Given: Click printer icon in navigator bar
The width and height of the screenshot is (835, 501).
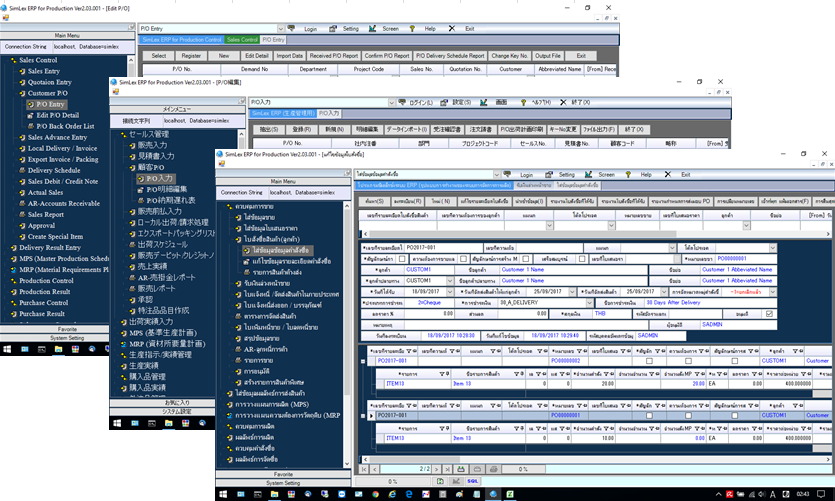Looking at the screenshot, I should [x=494, y=469].
